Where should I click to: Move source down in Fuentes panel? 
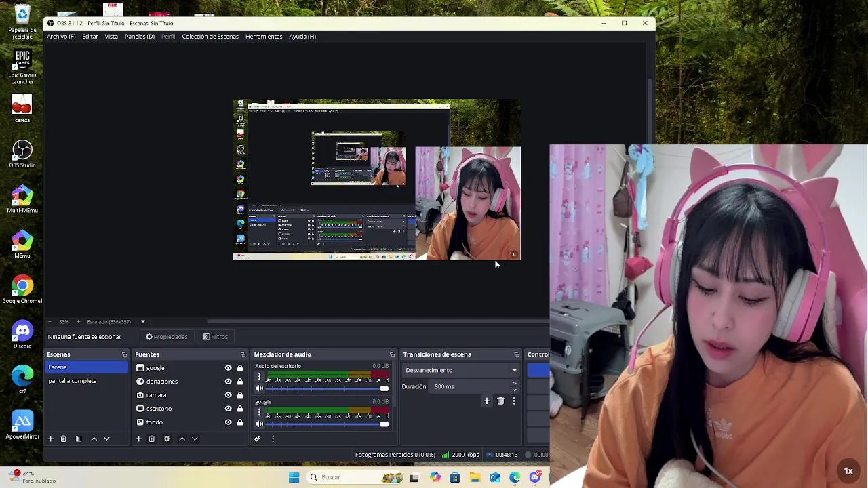click(195, 439)
